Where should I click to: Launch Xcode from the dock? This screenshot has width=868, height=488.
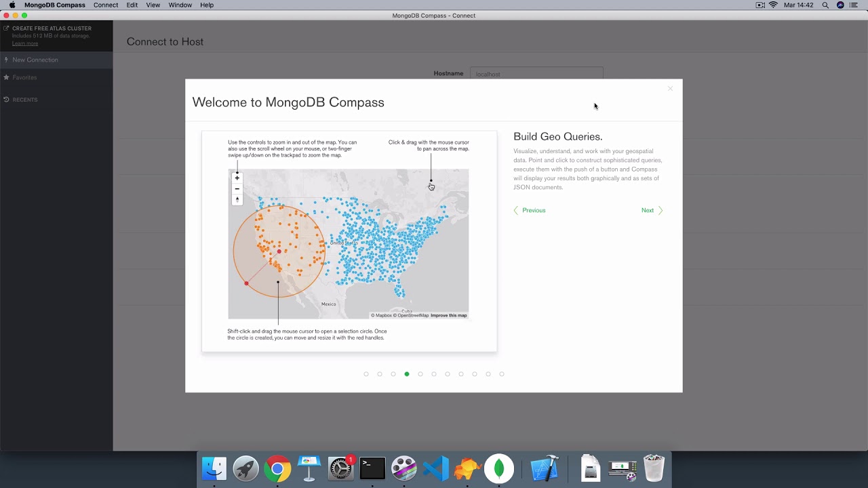[x=545, y=468]
